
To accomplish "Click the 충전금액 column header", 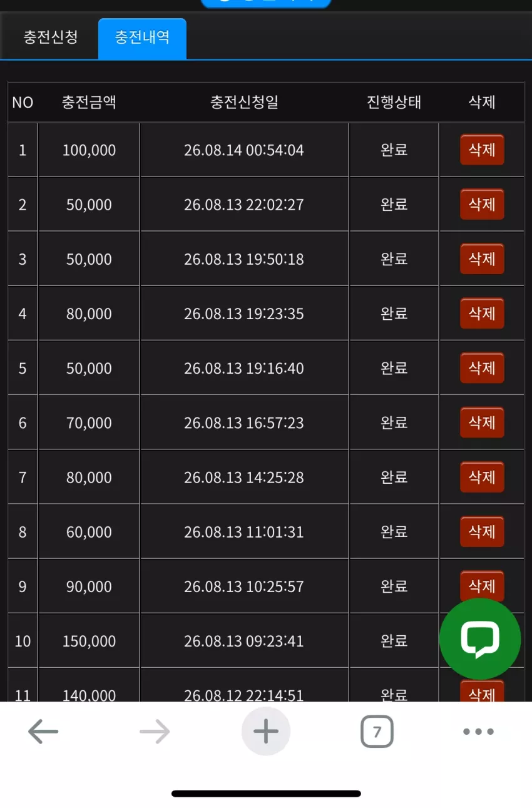I will tap(89, 102).
